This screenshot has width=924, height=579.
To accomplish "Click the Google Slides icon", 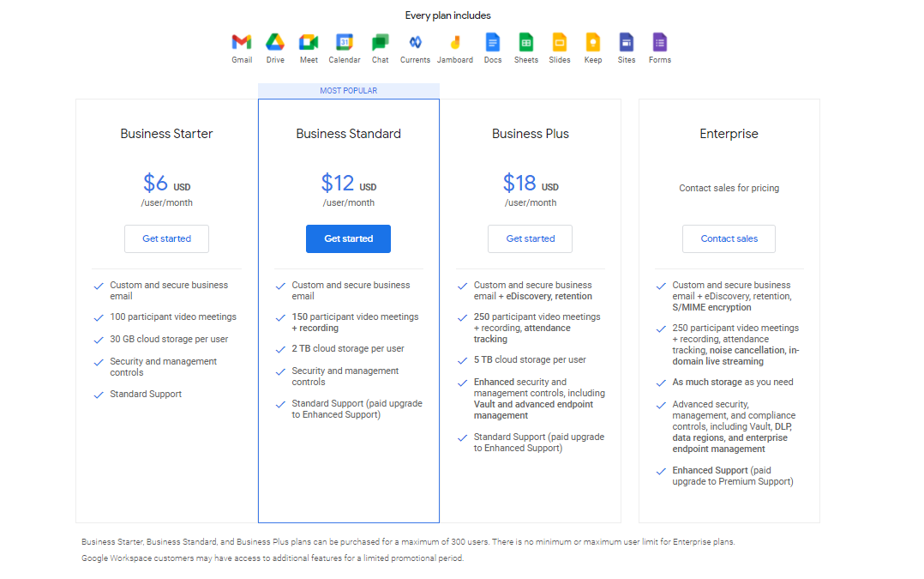I will [x=559, y=42].
